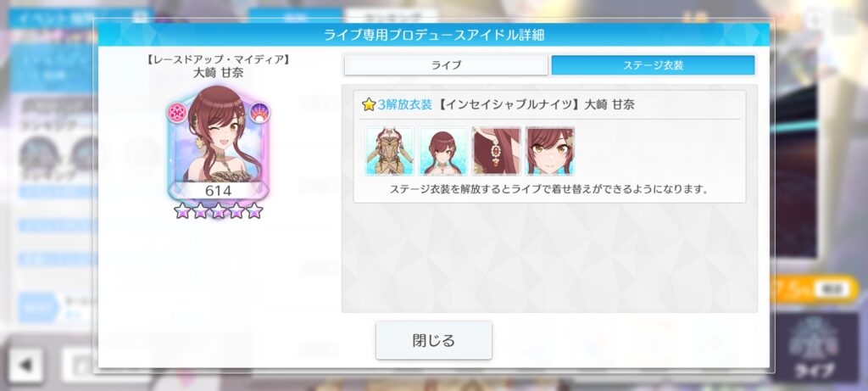Screen dimensions: 868x391
Task: Tap the purple sunburst badge icon
Action: 259,113
